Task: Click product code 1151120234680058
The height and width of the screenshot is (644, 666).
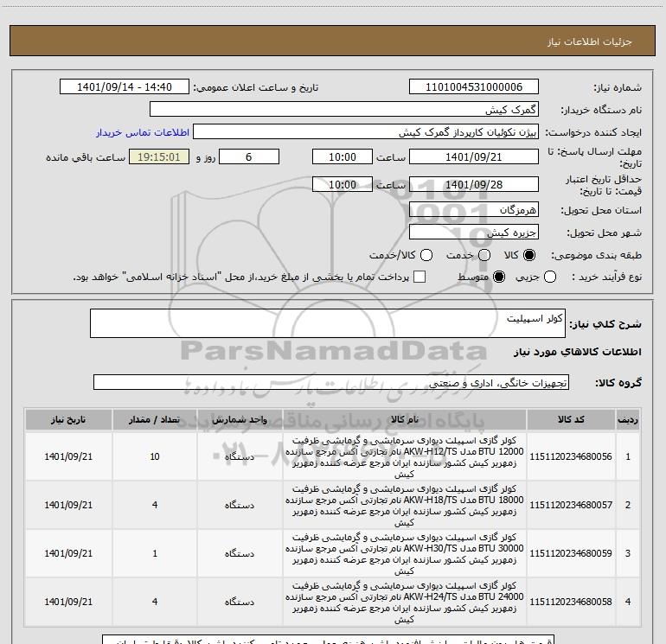Action: point(571,602)
